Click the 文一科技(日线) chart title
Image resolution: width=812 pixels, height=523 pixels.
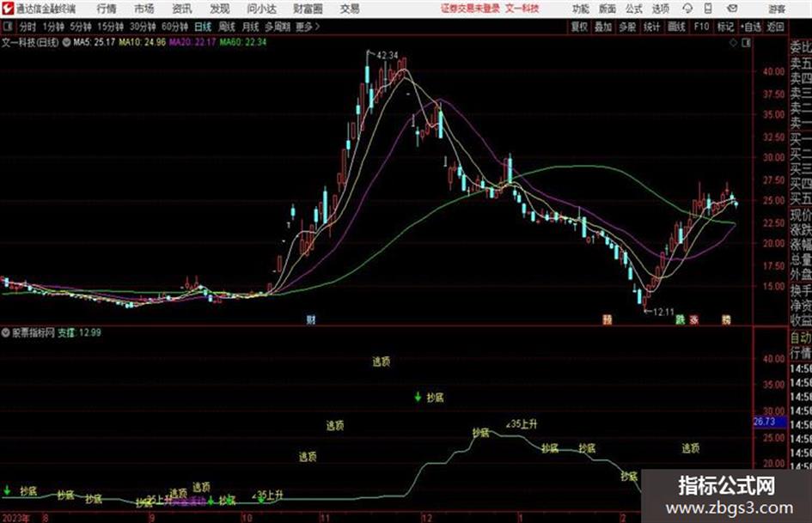coord(30,42)
